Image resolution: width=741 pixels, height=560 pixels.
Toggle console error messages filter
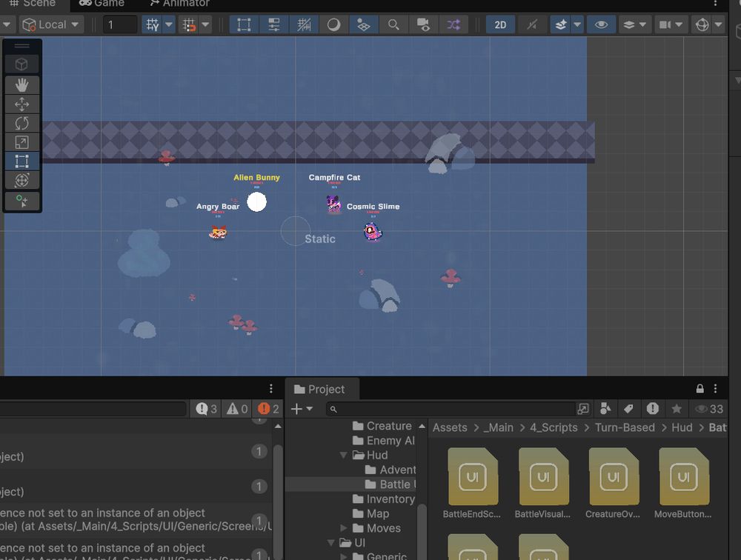tap(268, 409)
